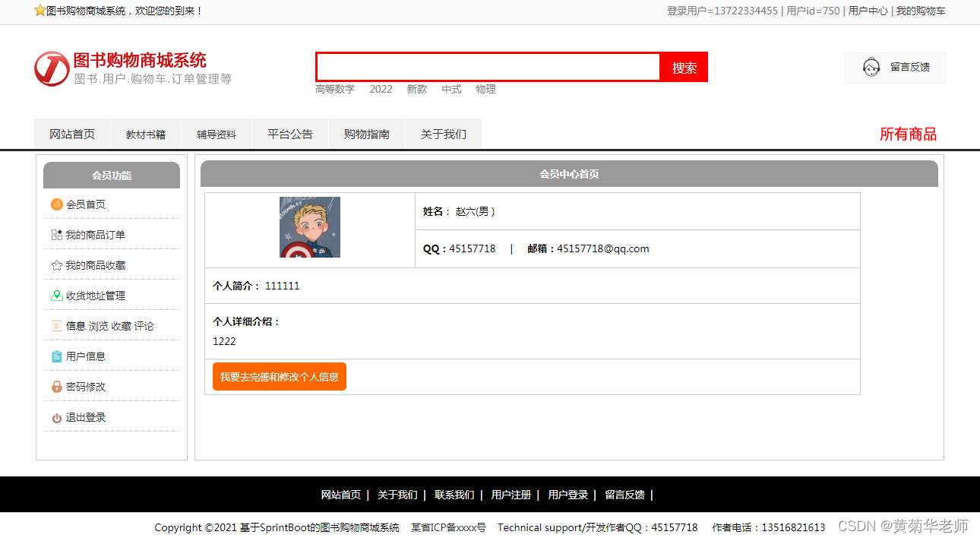The height and width of the screenshot is (541, 980).
Task: Click the orange 会员首页 sidebar icon
Action: (x=57, y=204)
